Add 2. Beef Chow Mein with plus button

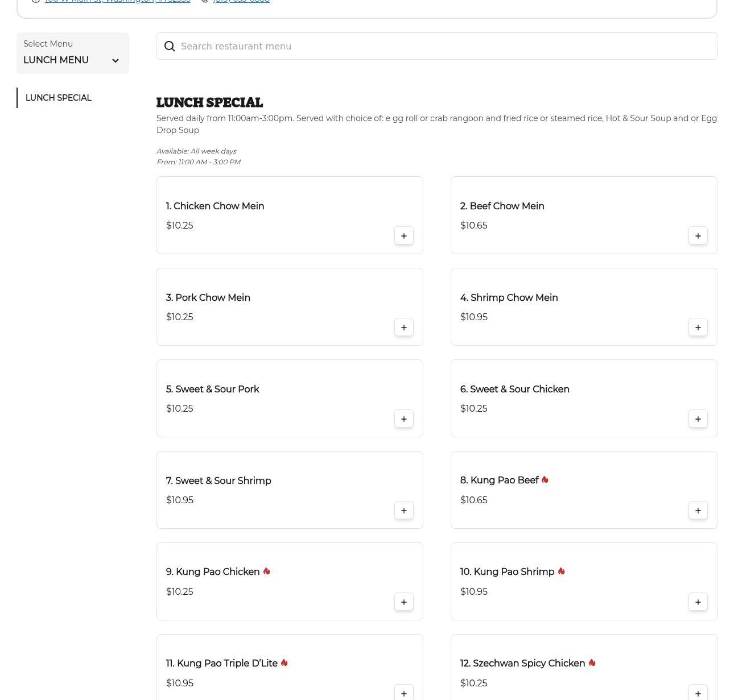click(x=698, y=236)
